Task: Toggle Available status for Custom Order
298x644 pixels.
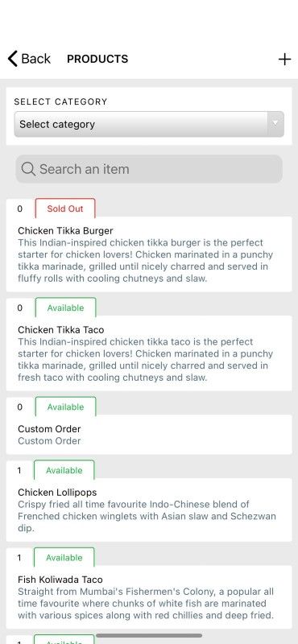Action: [65, 407]
